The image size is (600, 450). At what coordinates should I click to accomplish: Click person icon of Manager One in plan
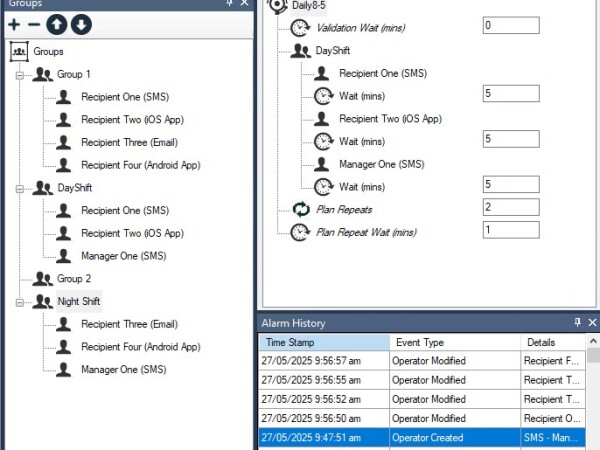pyautogui.click(x=321, y=164)
